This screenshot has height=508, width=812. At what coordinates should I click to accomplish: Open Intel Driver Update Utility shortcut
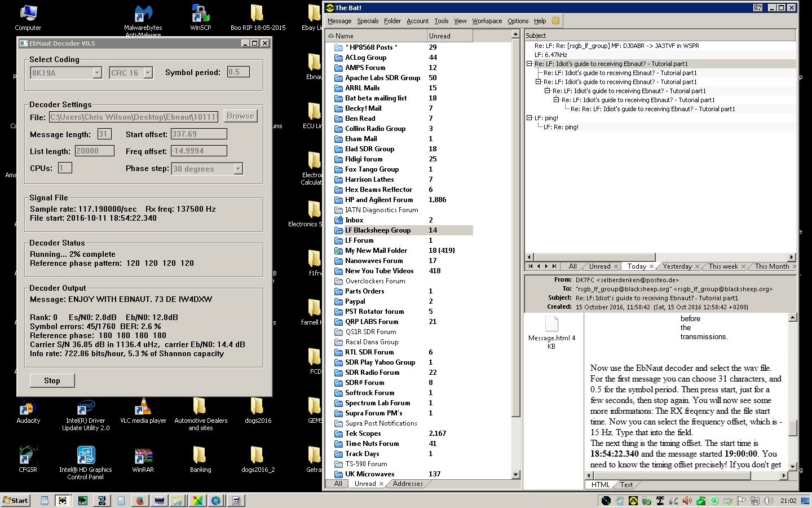[86, 415]
